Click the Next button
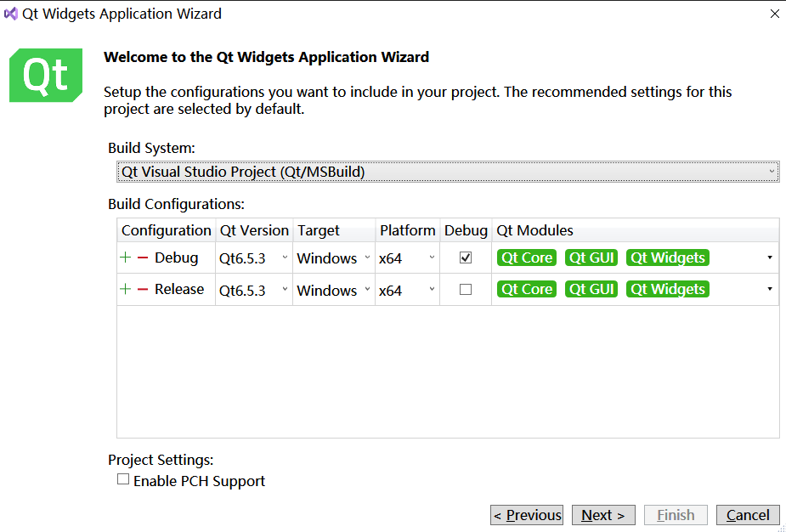This screenshot has height=532, width=786. [x=602, y=515]
